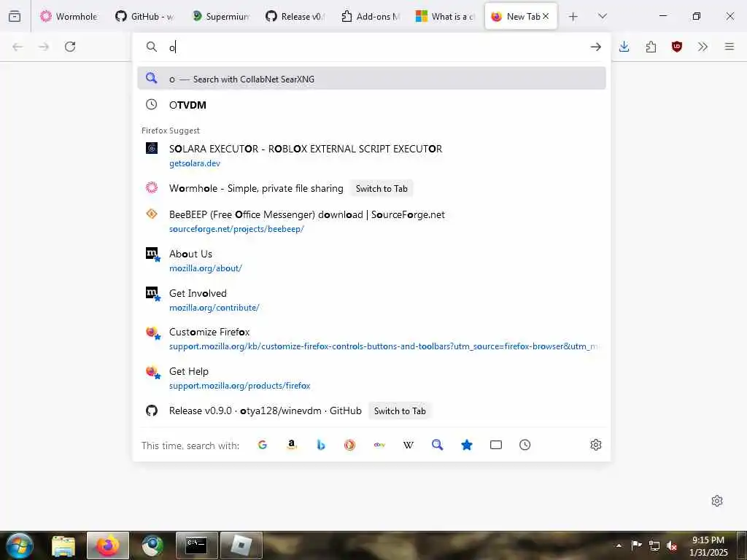Viewport: 747px width, 560px height.
Task: Close the New Tab tab
Action: coord(546,16)
